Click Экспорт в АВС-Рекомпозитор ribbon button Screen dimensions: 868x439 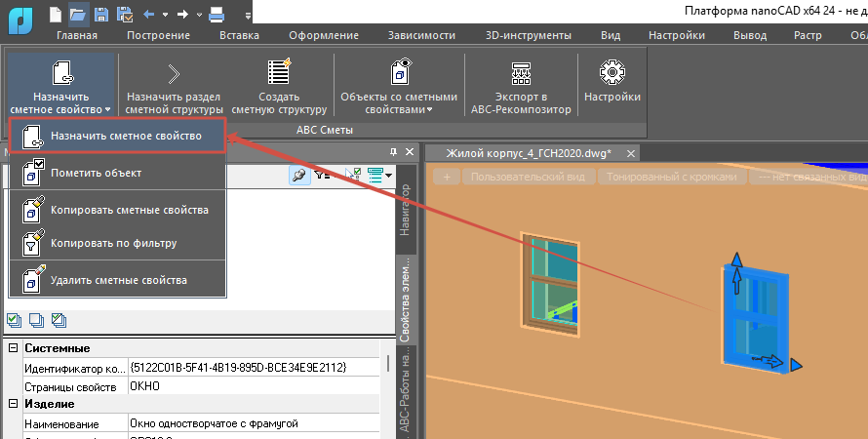pyautogui.click(x=521, y=86)
